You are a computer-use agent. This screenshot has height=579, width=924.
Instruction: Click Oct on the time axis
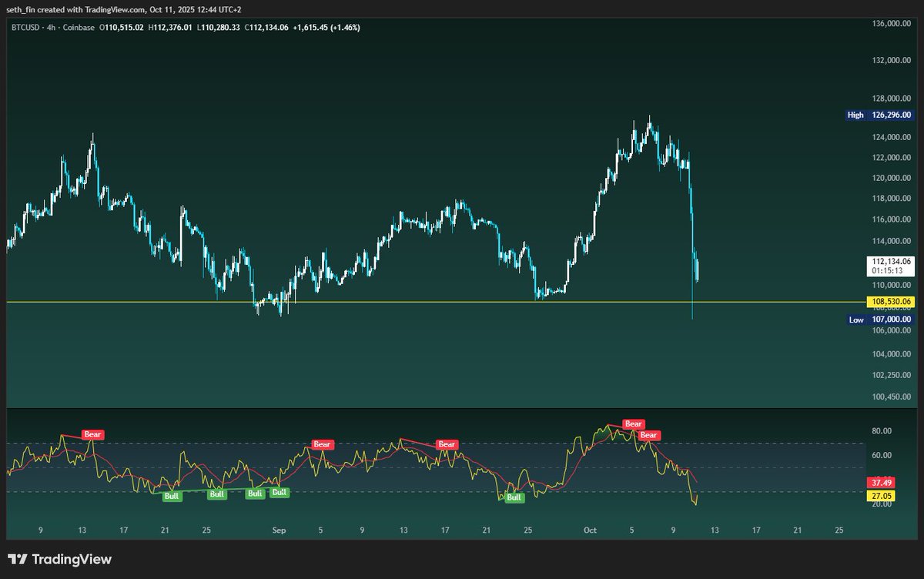click(590, 530)
